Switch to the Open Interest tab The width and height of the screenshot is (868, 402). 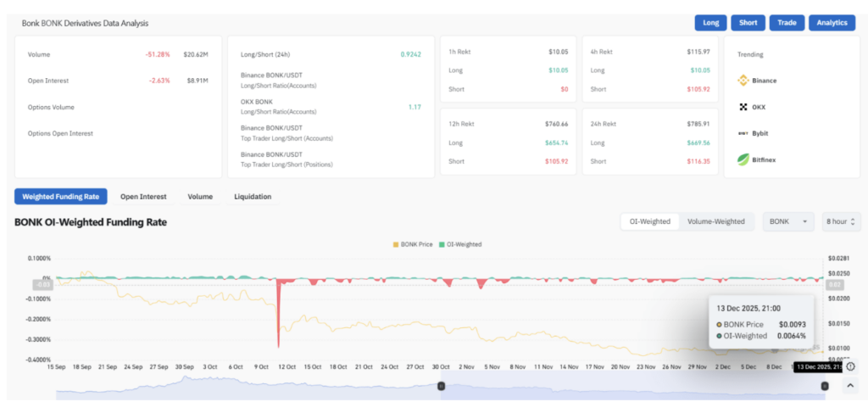click(142, 197)
